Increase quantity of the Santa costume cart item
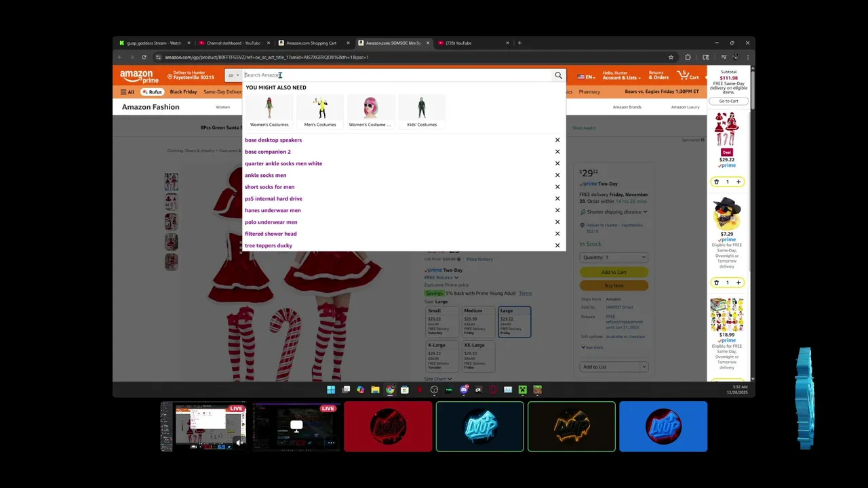This screenshot has width=868, height=488. (x=738, y=182)
